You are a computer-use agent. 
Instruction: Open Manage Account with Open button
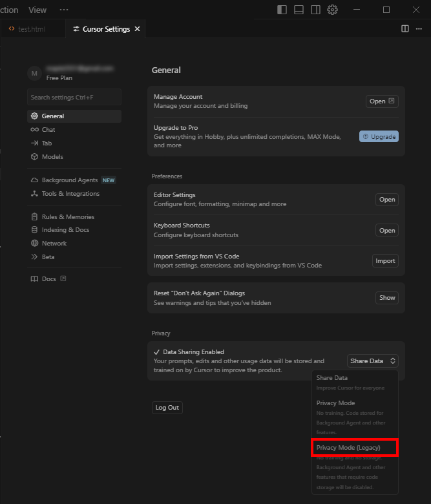pos(382,101)
